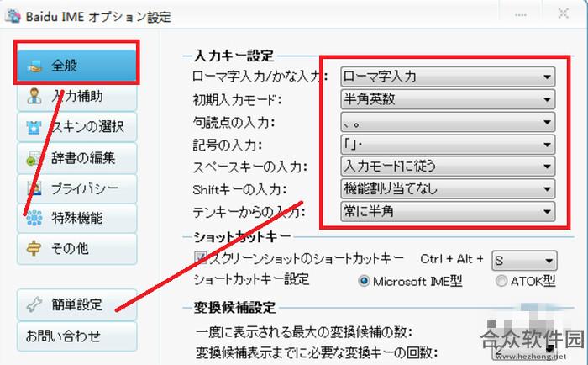The image size is (588, 365).
Task: Switch to the プライバシー tab
Action: tap(77, 188)
